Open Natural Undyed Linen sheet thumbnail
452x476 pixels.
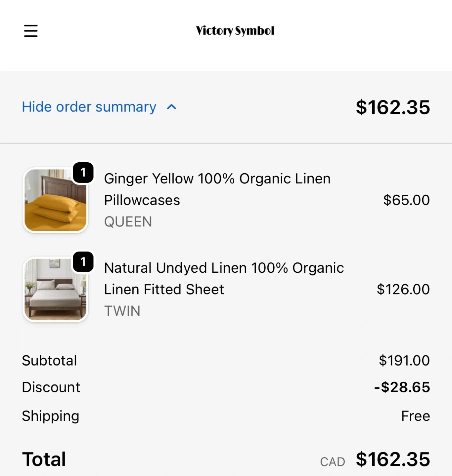(x=55, y=290)
